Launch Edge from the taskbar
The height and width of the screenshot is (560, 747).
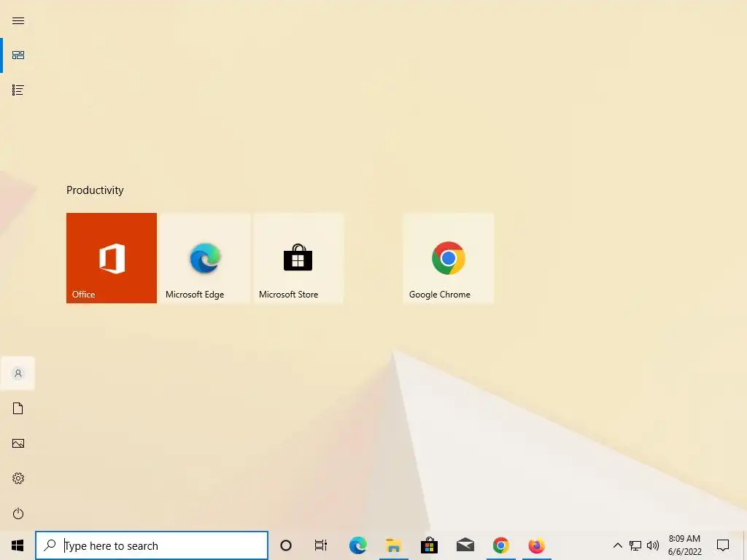click(x=357, y=545)
